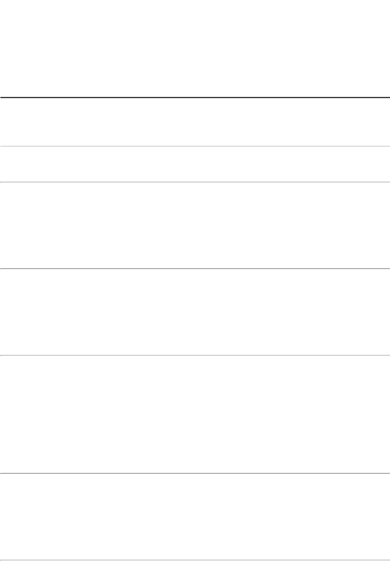Screen dimensions: 390x588
Task: Click the empty row directly below thick divider
Action: pos(195,122)
